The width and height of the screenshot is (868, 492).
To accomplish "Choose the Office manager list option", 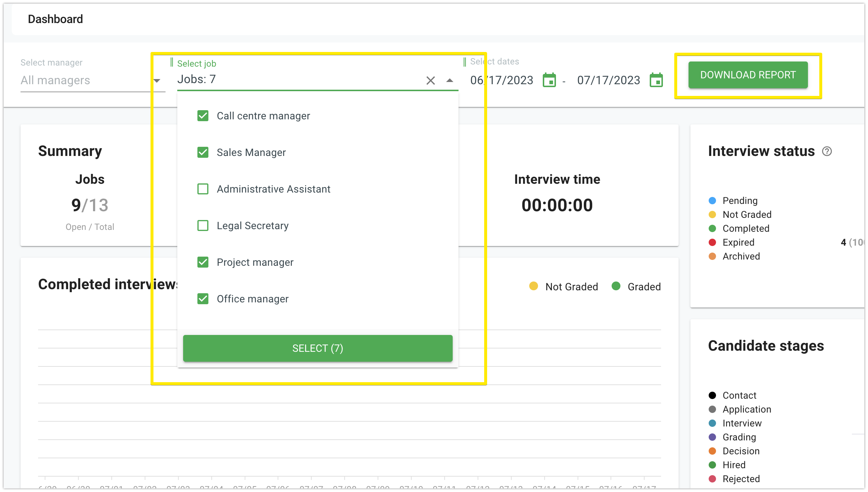I will 252,299.
